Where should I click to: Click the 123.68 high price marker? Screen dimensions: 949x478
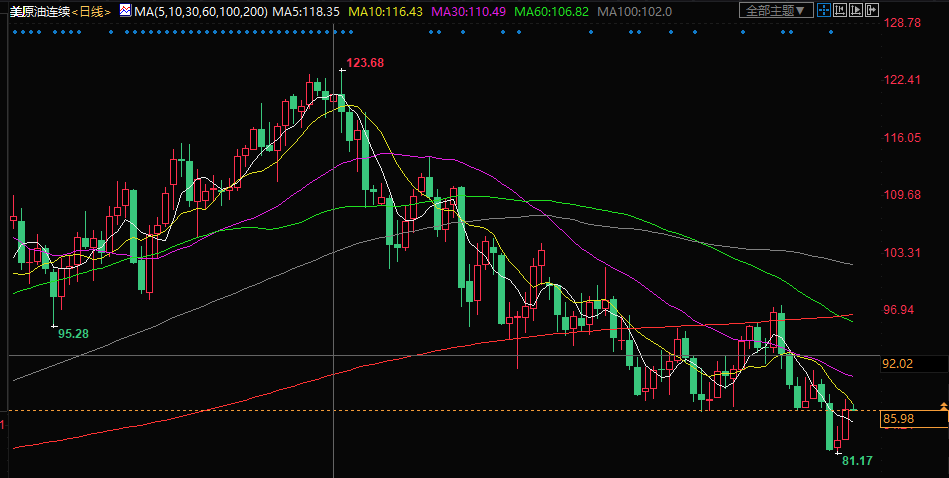pos(365,63)
